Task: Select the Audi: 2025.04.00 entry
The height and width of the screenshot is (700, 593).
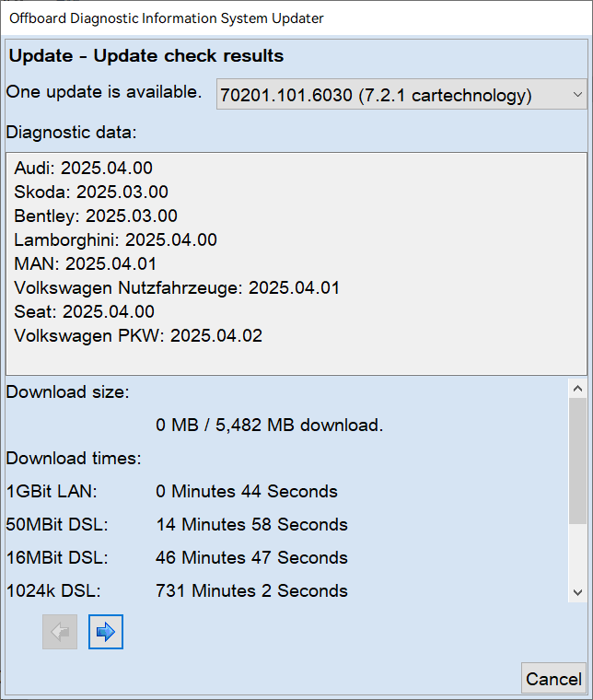Action: point(84,169)
